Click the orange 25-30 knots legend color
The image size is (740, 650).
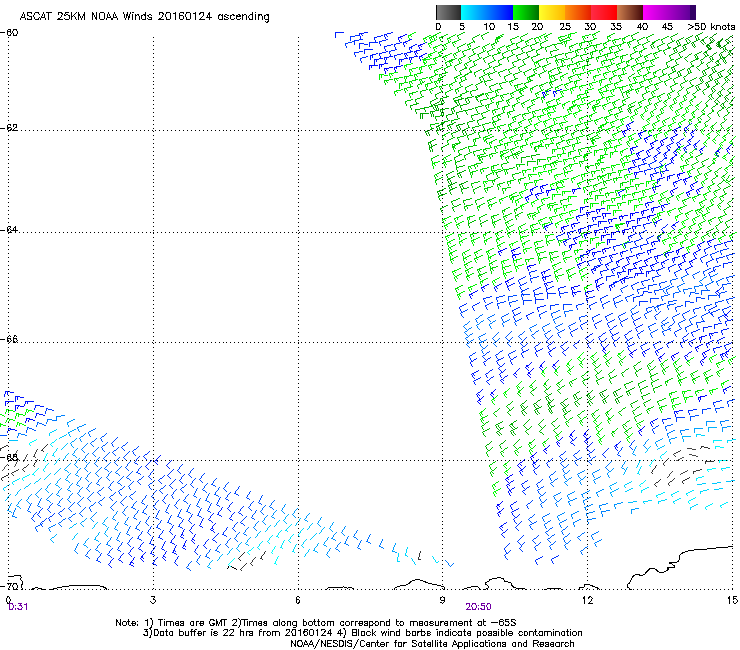578,12
